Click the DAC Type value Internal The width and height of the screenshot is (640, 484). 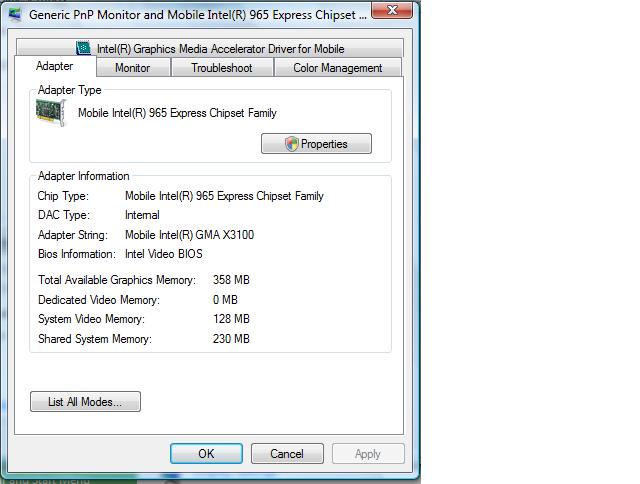pos(142,215)
